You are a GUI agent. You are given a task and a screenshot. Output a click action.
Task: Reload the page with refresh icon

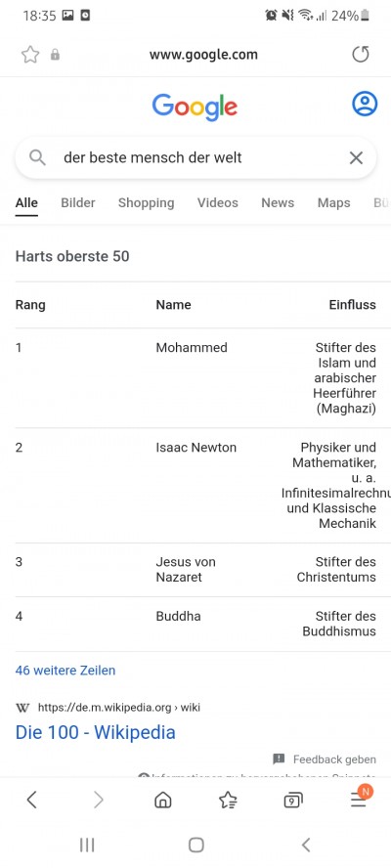coord(361,55)
